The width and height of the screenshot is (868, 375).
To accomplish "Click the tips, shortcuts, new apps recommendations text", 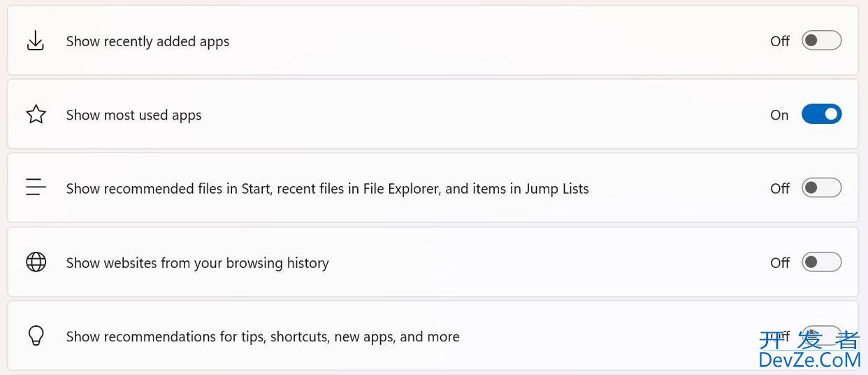I will coord(263,337).
